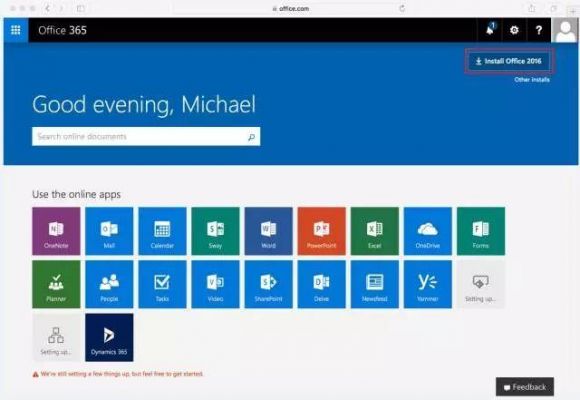Click the Search online documents field
This screenshot has width=580, height=400.
(146, 137)
